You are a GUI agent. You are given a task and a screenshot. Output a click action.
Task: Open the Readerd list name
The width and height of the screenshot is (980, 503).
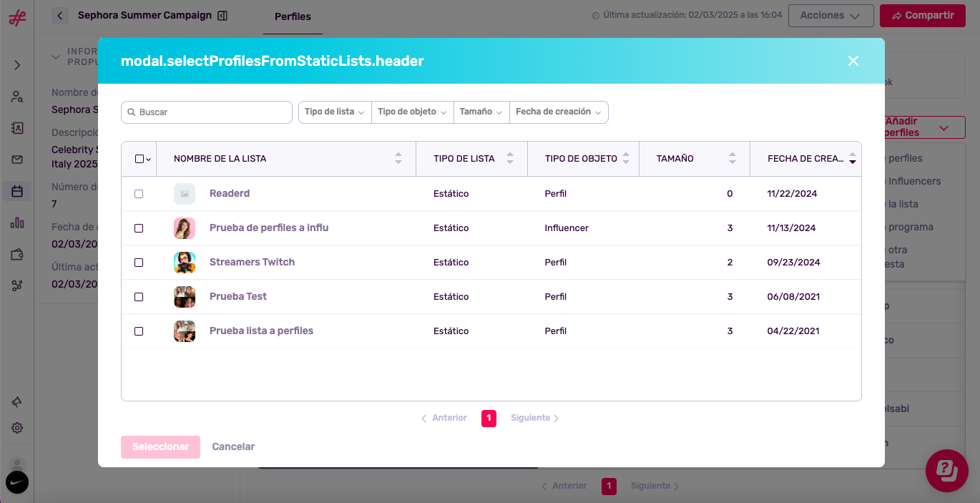[230, 194]
